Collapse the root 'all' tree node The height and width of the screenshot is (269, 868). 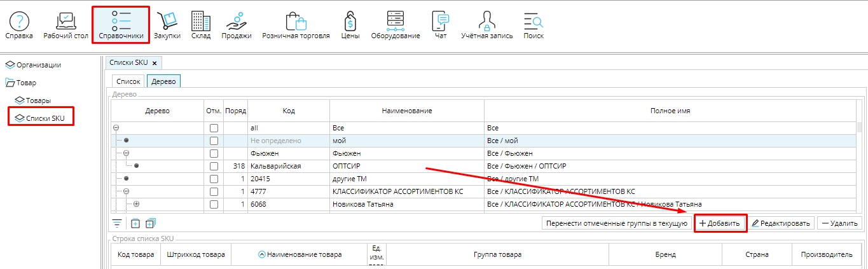pyautogui.click(x=116, y=128)
